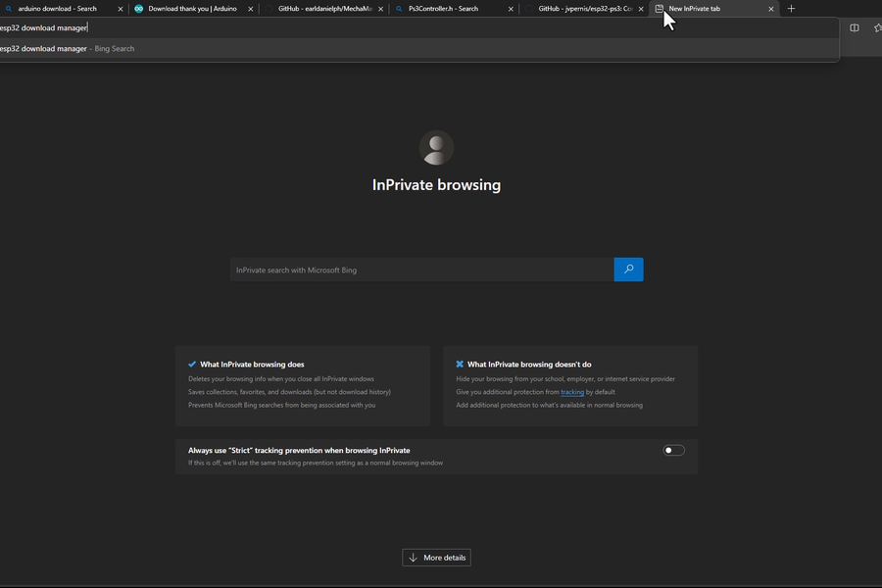Toggle Always use Strict tracking prevention

pos(673,450)
